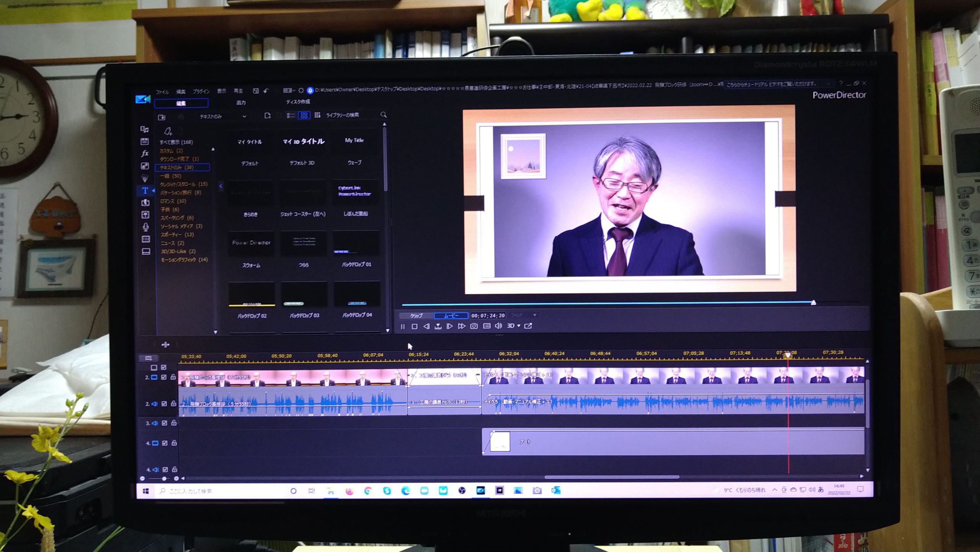
Task: Toggle the enable checkbox for audio track 3
Action: click(x=165, y=423)
